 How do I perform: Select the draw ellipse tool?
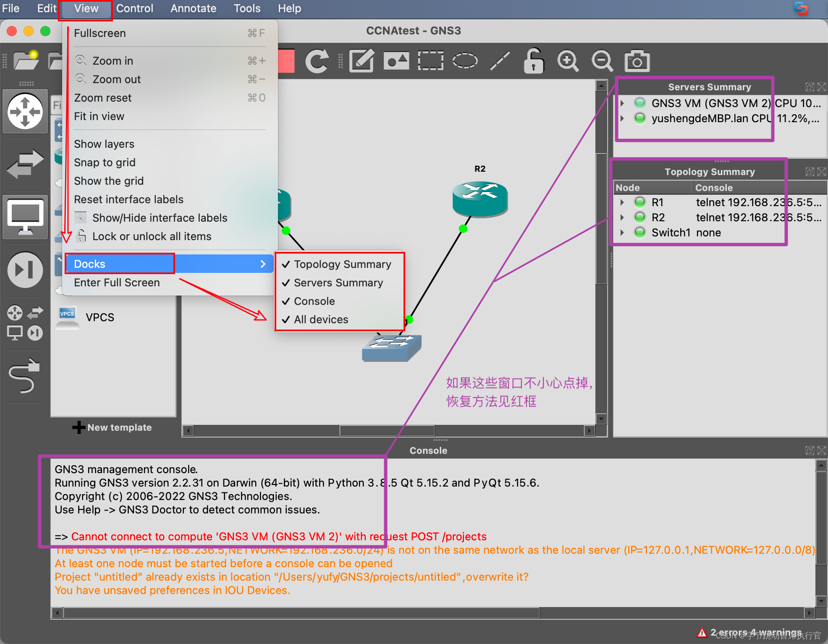point(465,61)
